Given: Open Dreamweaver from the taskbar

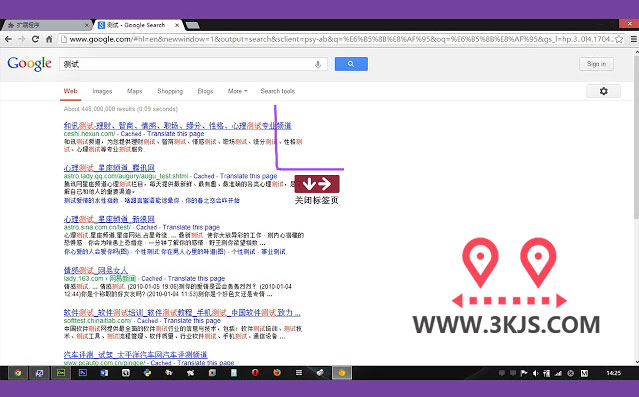Looking at the screenshot, I should point(61,373).
